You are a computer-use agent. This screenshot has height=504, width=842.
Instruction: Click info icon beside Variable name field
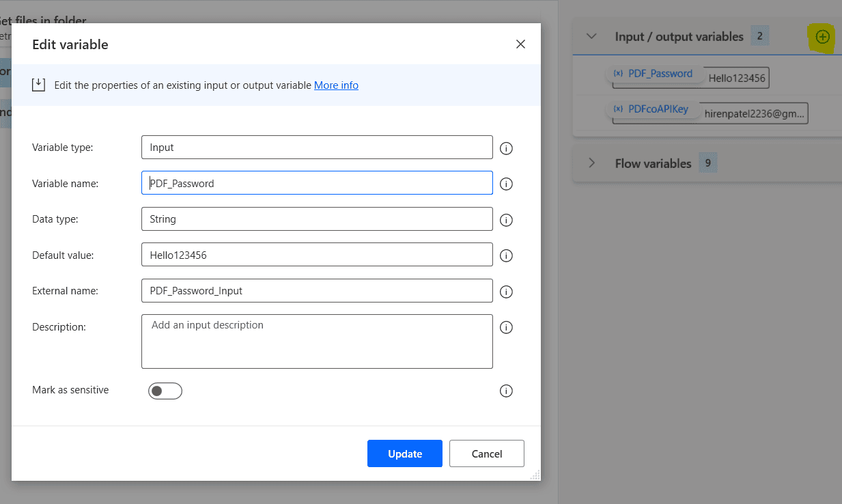pos(506,184)
